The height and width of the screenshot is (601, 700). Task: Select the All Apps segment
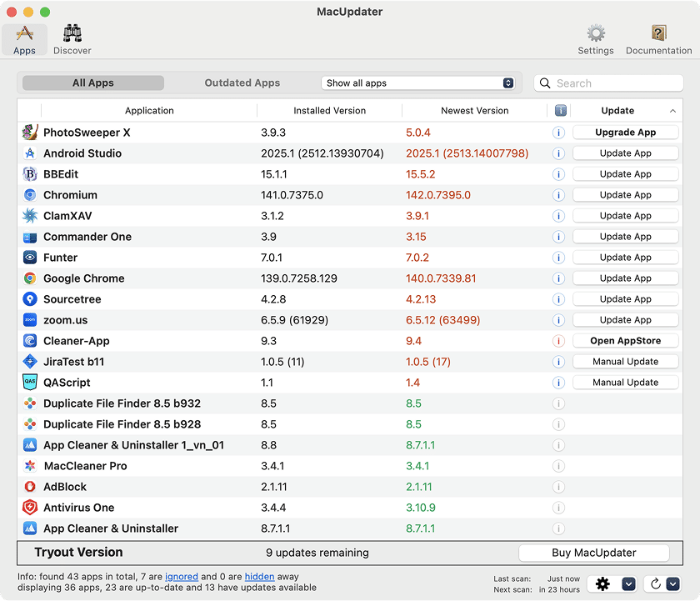[93, 83]
